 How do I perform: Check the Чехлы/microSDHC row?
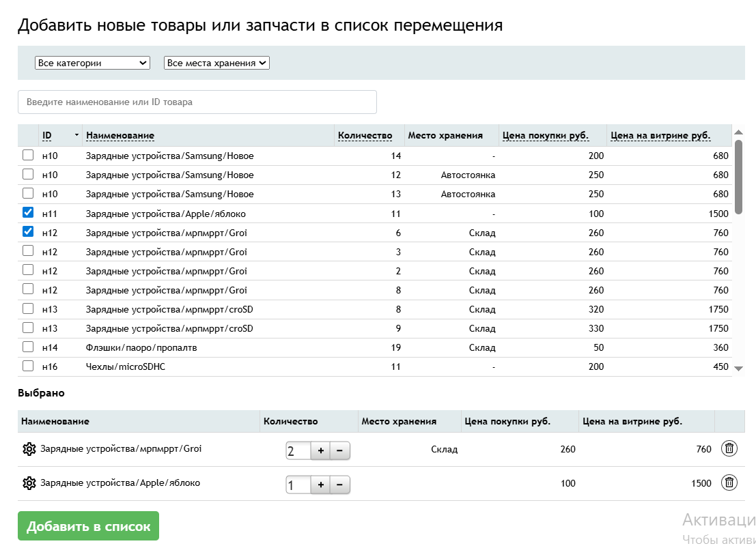tap(28, 366)
